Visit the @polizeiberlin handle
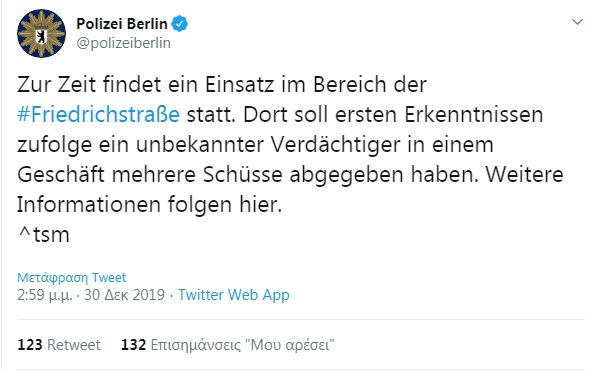The width and height of the screenshot is (590, 372). coord(123,43)
